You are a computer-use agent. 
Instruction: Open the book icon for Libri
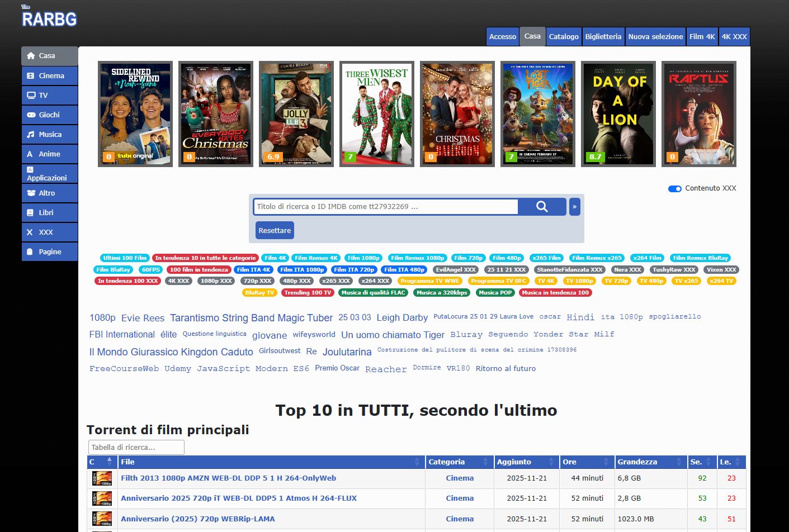click(31, 213)
